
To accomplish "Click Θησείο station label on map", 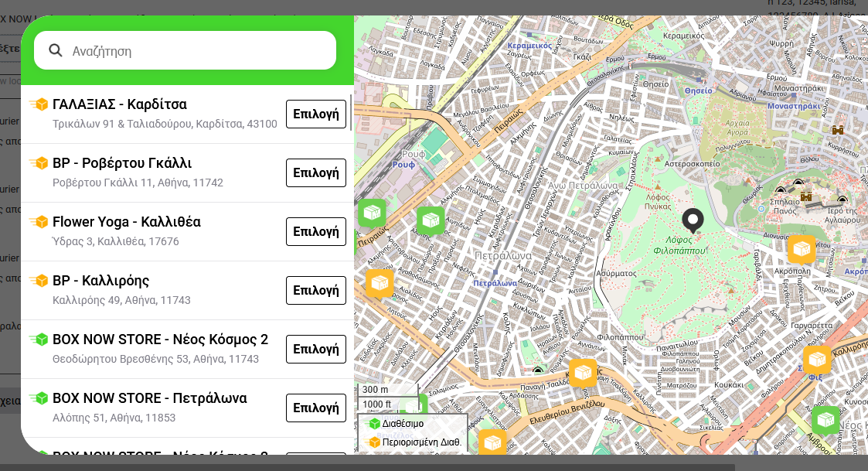I will tap(699, 91).
